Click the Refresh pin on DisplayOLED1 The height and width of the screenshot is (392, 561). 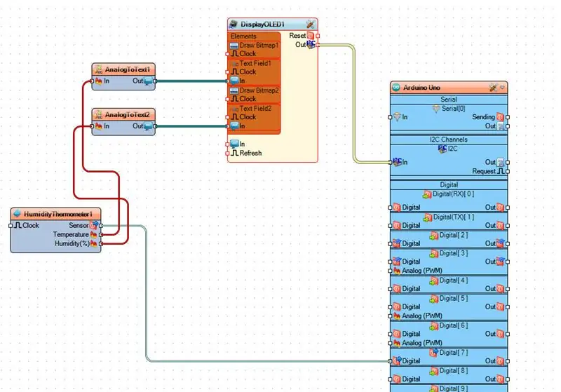point(227,154)
